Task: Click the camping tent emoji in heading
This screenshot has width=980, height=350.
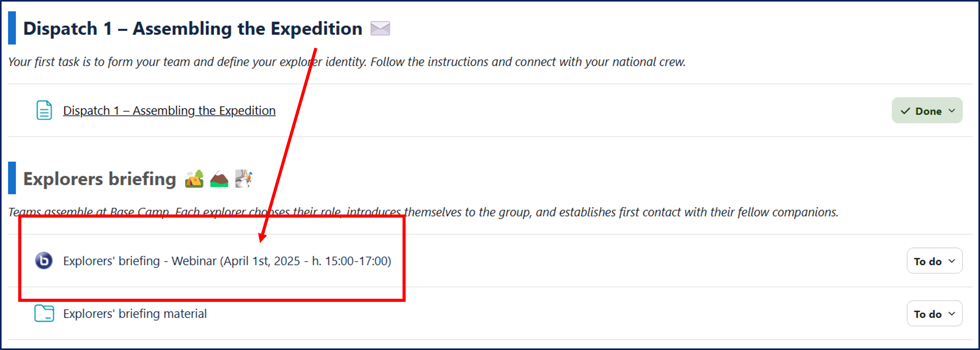Action: 194,179
